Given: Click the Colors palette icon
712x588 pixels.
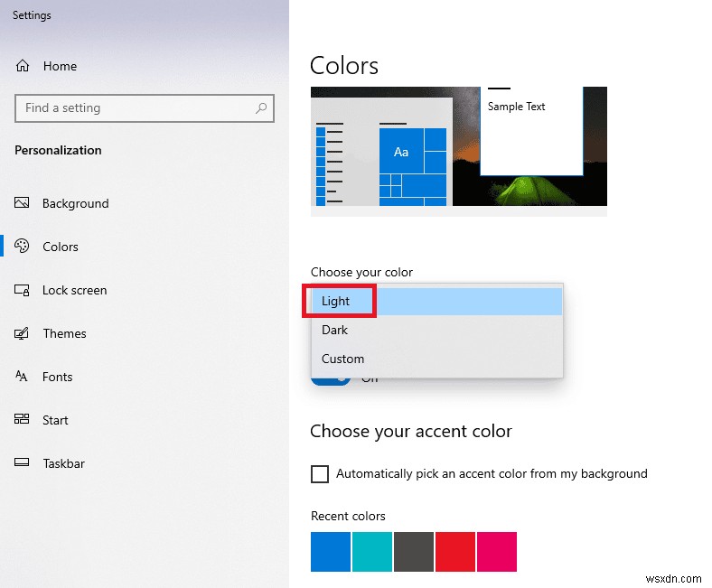Looking at the screenshot, I should pyautogui.click(x=22, y=246).
